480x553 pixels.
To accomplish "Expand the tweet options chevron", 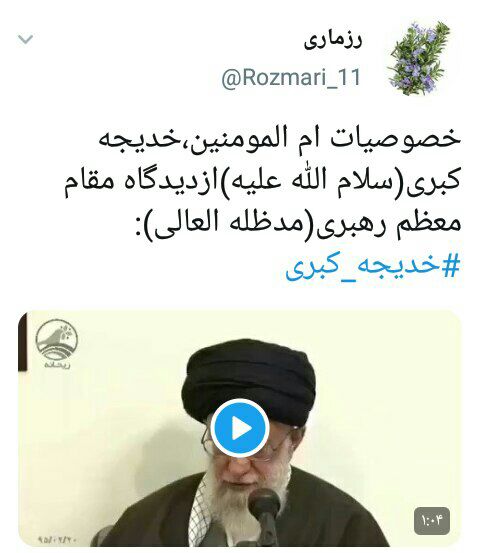I will (26, 39).
